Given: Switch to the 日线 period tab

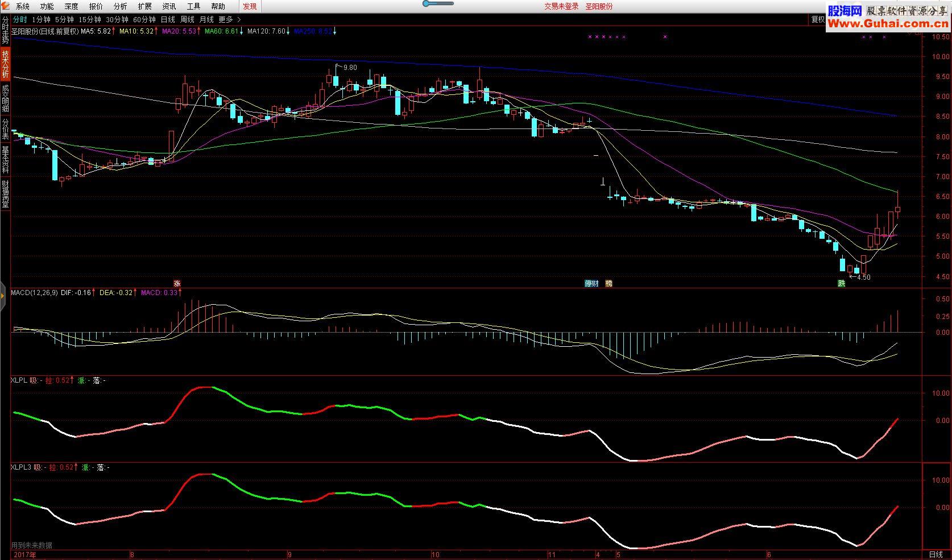Looking at the screenshot, I should pyautogui.click(x=168, y=19).
